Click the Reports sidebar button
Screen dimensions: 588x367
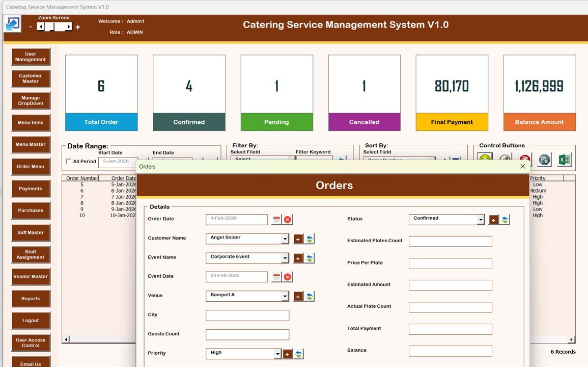31,299
